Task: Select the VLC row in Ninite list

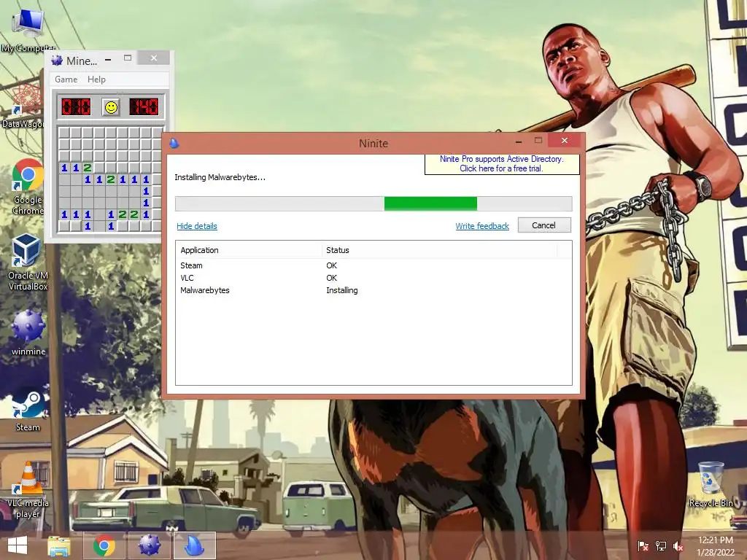Action: (373, 278)
